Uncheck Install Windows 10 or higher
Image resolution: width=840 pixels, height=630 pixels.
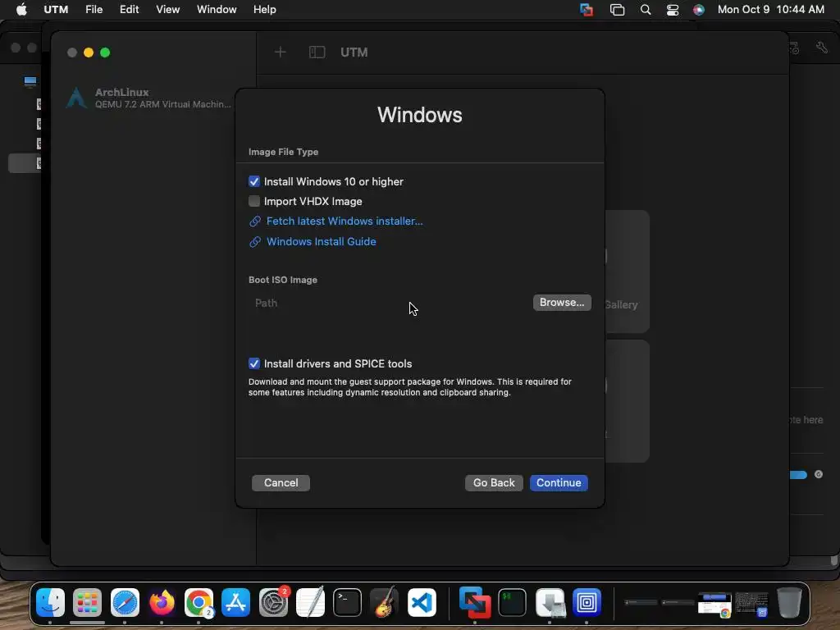pos(254,181)
